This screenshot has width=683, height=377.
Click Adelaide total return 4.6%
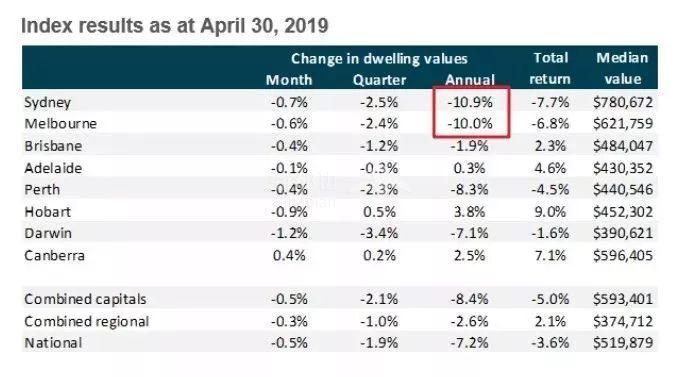550,168
